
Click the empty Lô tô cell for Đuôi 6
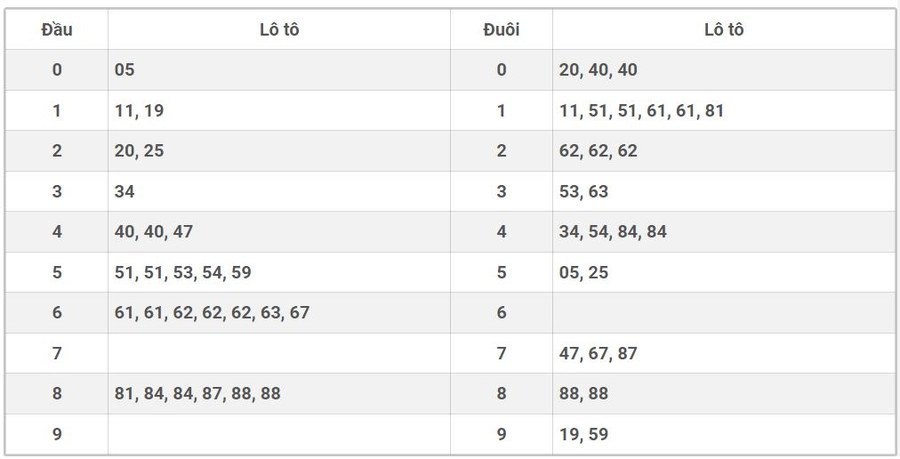point(723,313)
